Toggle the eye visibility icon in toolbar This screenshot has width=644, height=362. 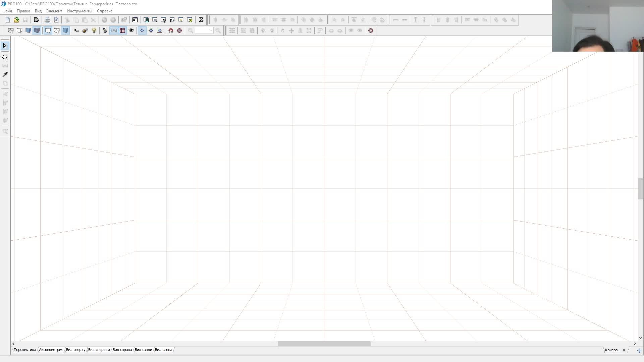131,31
